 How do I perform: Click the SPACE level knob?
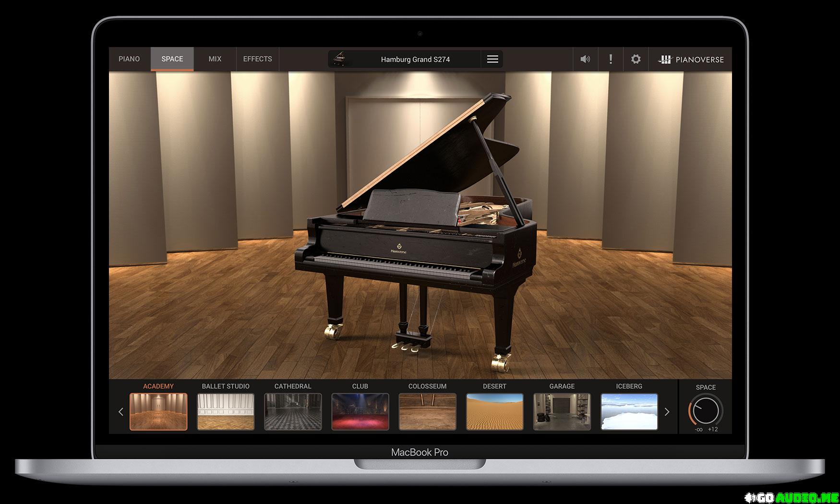(705, 411)
